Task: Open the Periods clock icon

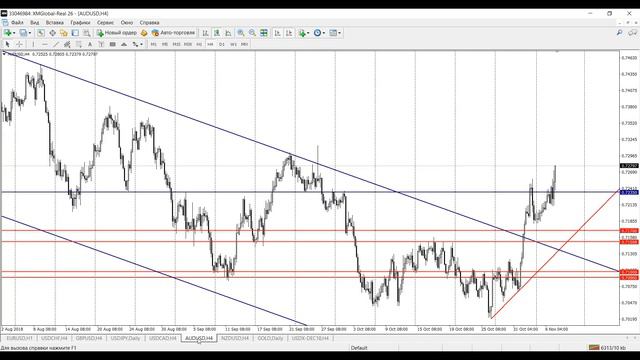Action: pos(317,33)
